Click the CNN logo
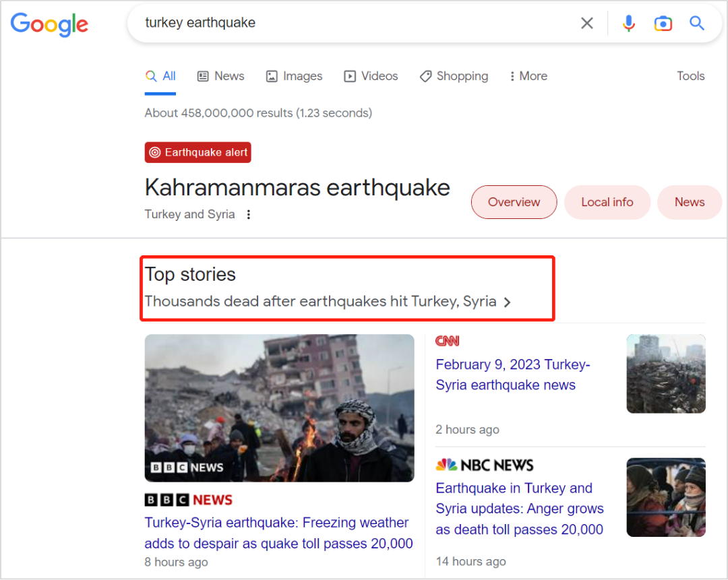Viewport: 728px width, 580px height. 447,341
